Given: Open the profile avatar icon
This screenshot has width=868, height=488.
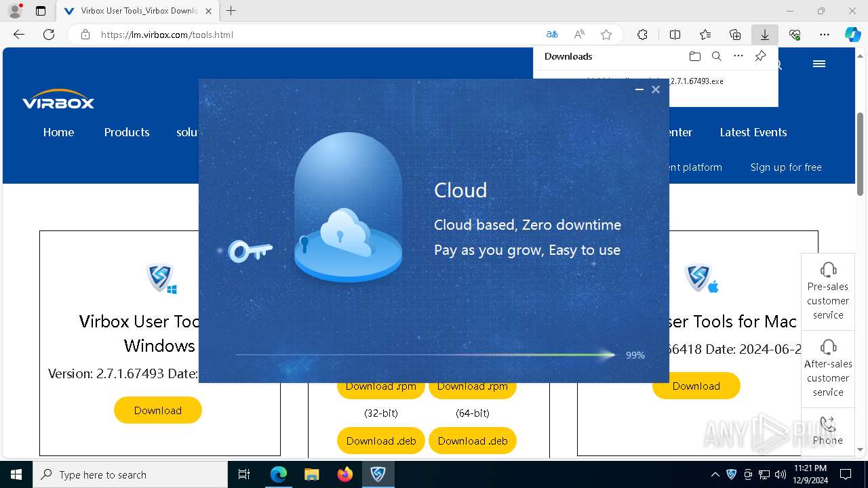Looking at the screenshot, I should tap(14, 11).
